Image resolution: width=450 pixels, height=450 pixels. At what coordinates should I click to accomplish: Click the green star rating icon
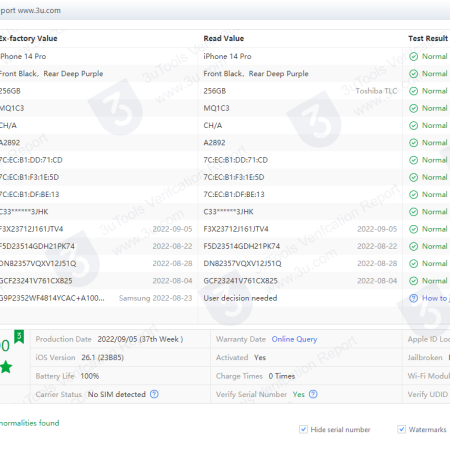click(6, 367)
